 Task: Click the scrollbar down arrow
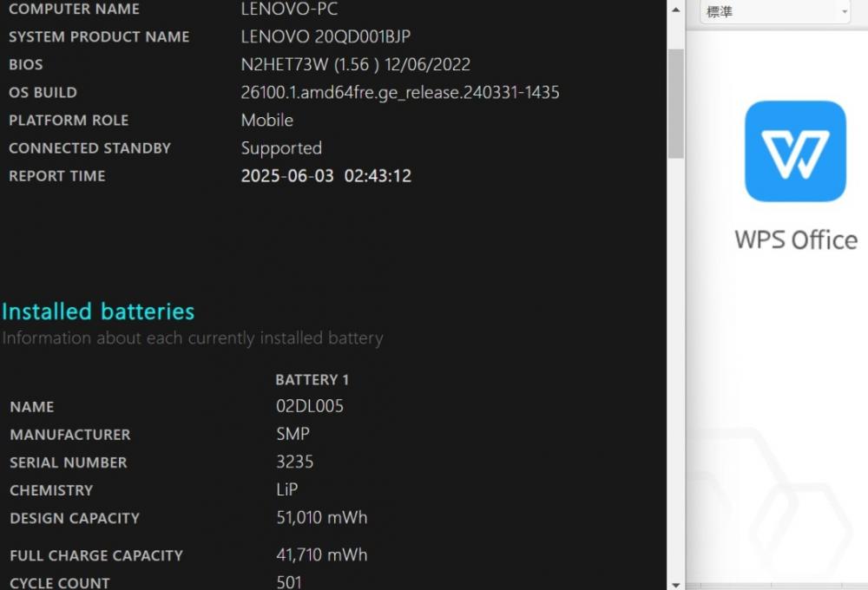pos(676,584)
